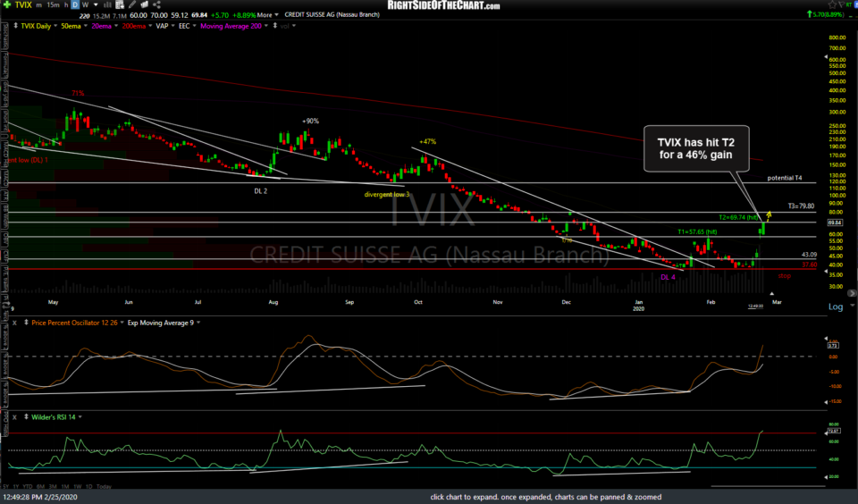Select the monthly 'm' timeframe
Screen dimensions: 858x504
(38, 5)
